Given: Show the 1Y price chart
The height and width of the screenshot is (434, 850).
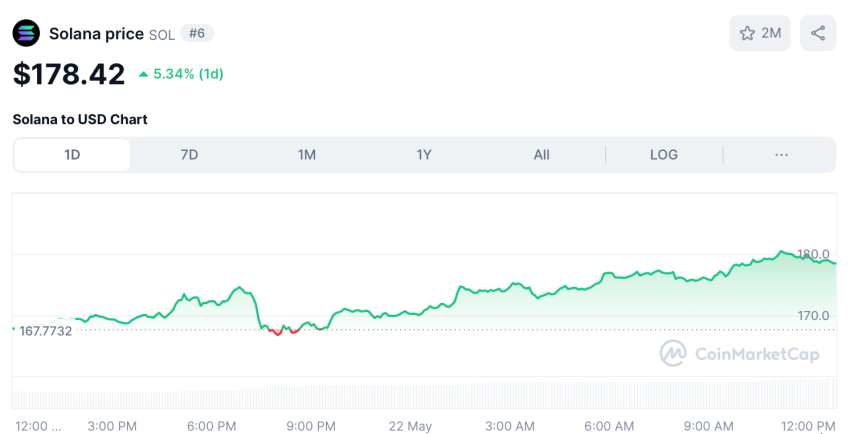Looking at the screenshot, I should [424, 155].
